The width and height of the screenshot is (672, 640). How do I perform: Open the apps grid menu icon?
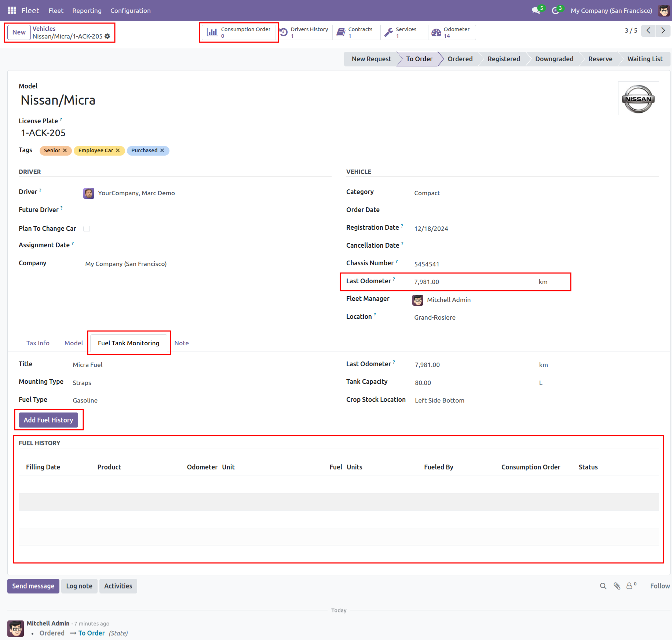(x=12, y=11)
